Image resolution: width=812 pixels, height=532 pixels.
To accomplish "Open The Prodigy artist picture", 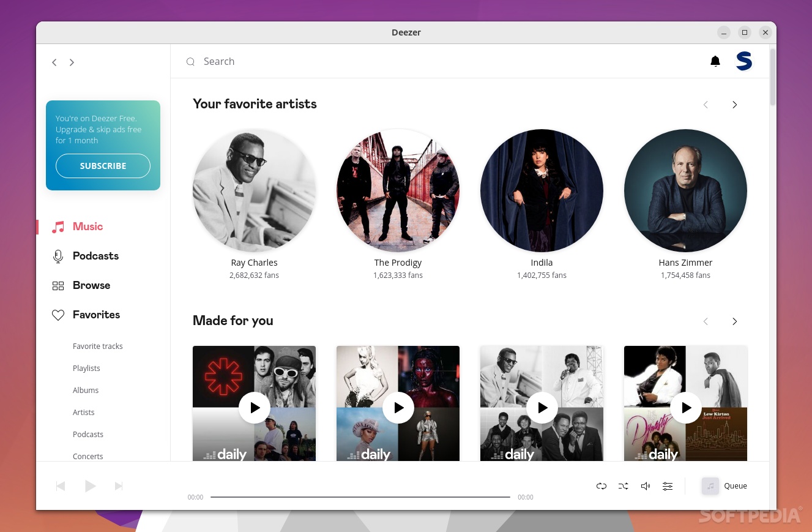I will [398, 190].
